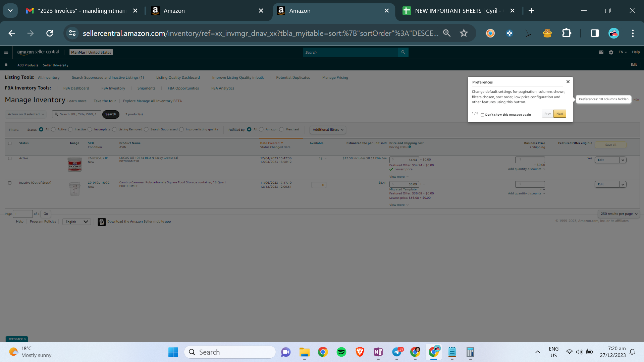Image resolution: width=644 pixels, height=362 pixels.
Task: Check the LUCAS Oil Red N Tacky row checkbox
Action: click(10, 159)
